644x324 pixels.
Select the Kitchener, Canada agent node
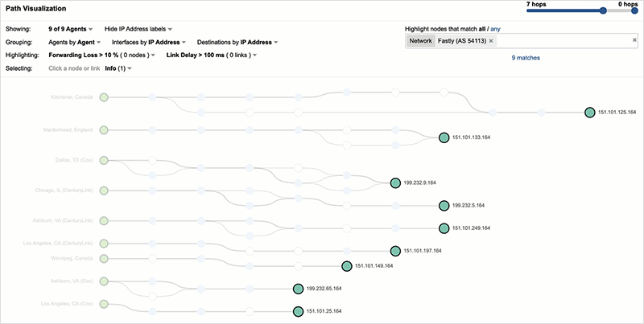(x=102, y=97)
